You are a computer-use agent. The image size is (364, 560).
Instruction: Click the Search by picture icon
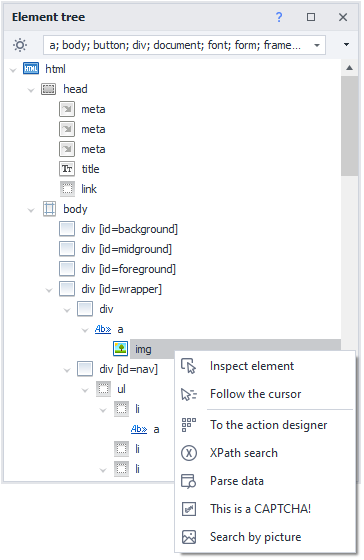click(x=189, y=537)
